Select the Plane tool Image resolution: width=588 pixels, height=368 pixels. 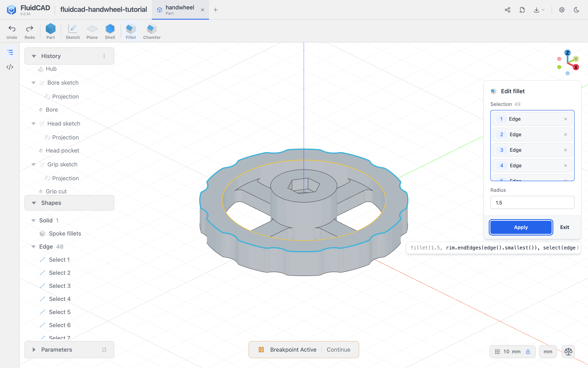pyautogui.click(x=92, y=32)
